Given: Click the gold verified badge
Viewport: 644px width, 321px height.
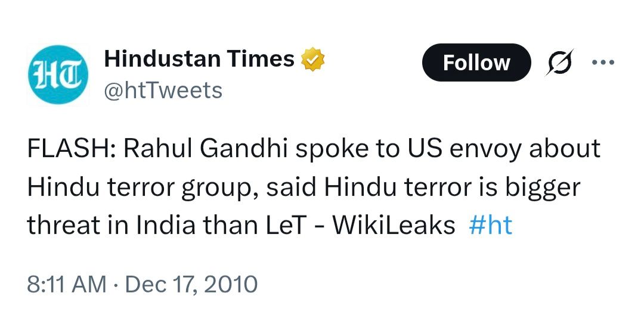Looking at the screenshot, I should click(313, 59).
